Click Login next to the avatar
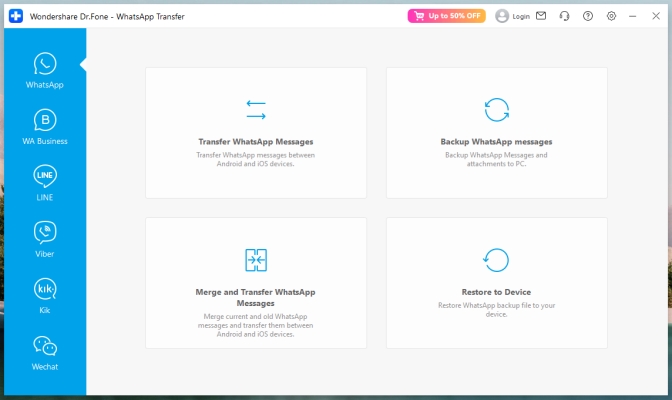672x400 pixels. [520, 16]
